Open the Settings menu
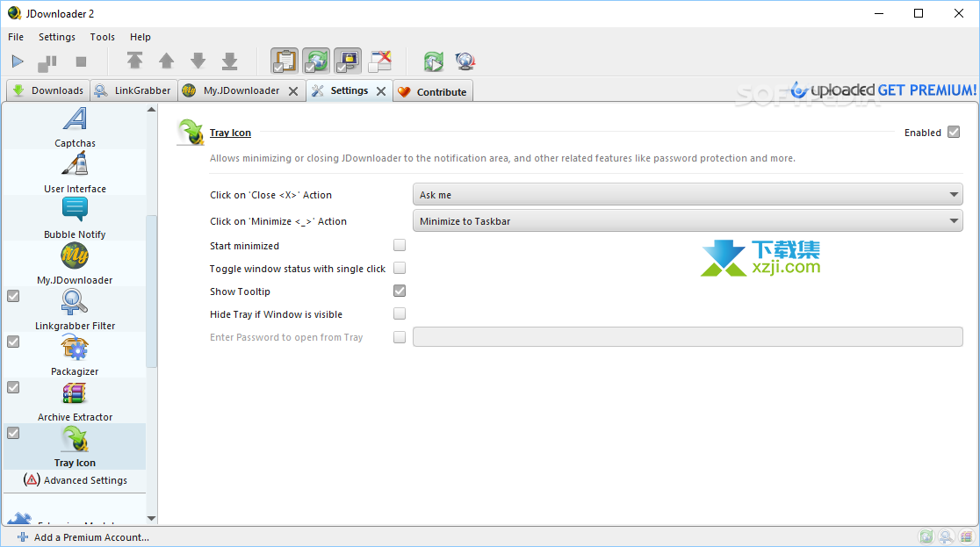The height and width of the screenshot is (547, 980). click(57, 37)
